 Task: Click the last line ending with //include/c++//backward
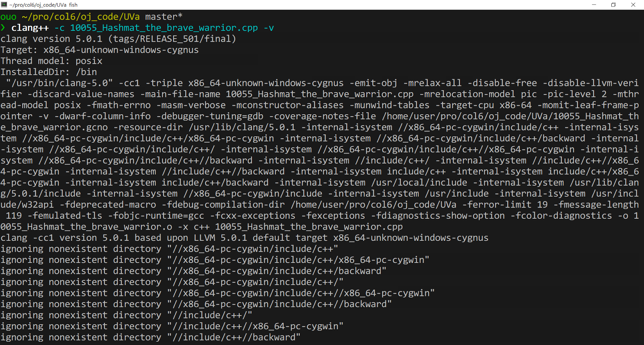150,337
